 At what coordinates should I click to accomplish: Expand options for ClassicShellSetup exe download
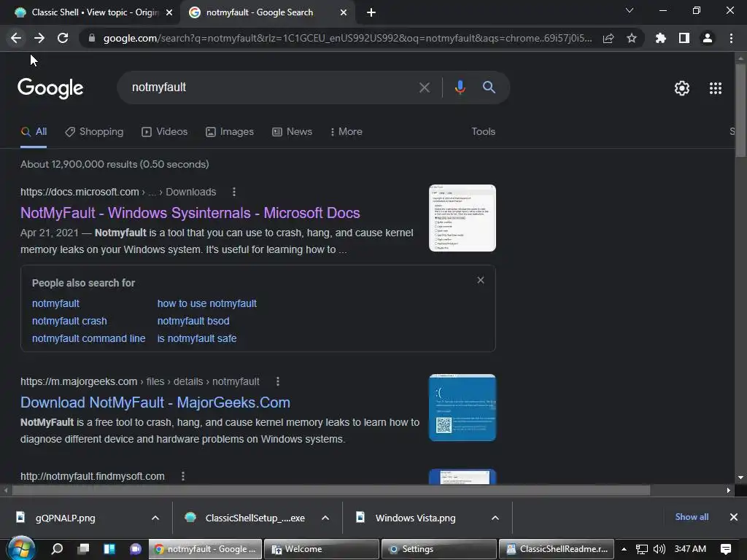click(325, 518)
